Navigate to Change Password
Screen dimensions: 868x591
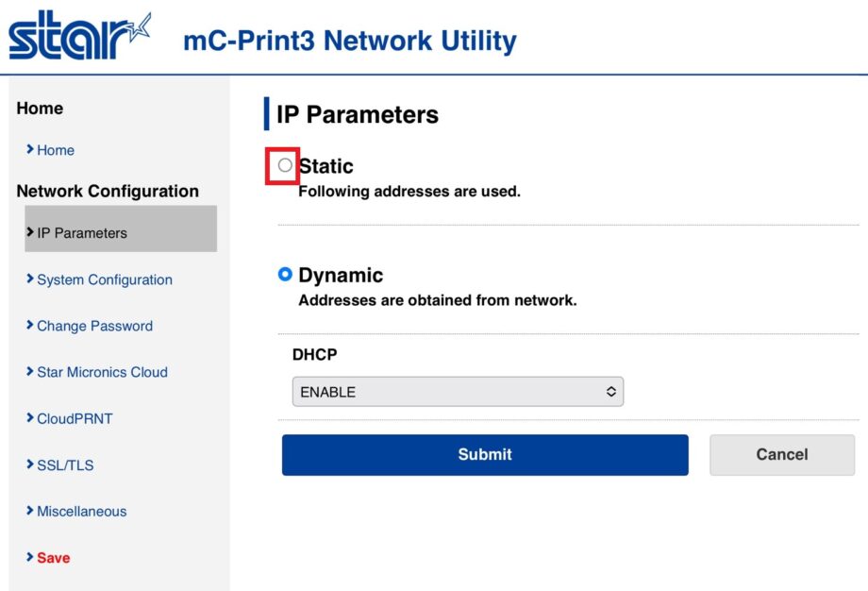(94, 326)
